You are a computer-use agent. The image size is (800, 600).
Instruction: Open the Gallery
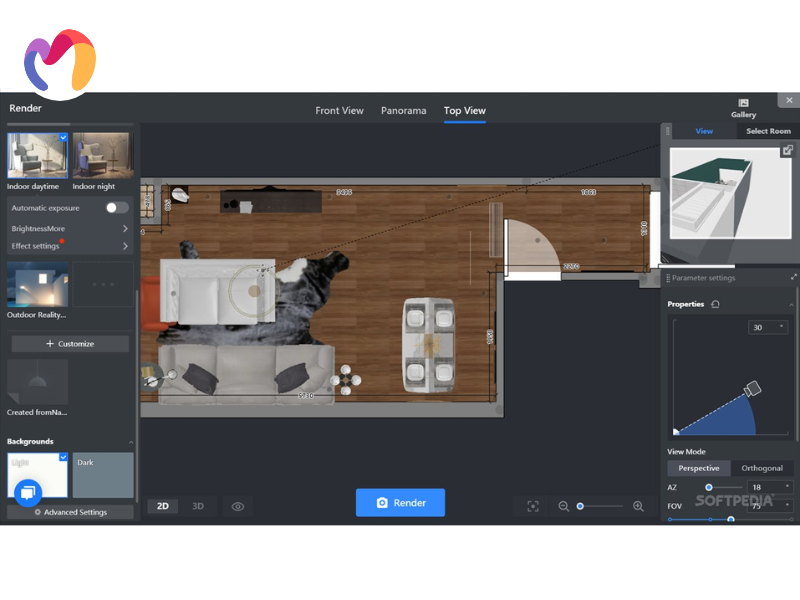pos(743,108)
